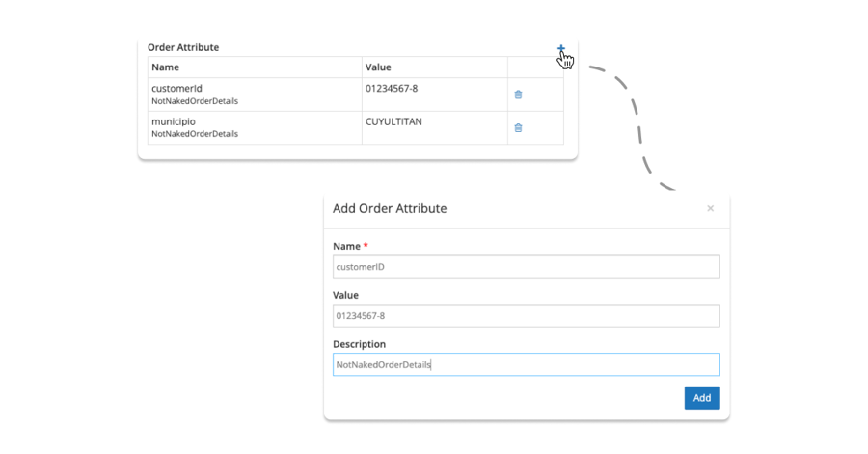The height and width of the screenshot is (454, 868).
Task: Click the description text under customerId
Action: pyautogui.click(x=195, y=101)
